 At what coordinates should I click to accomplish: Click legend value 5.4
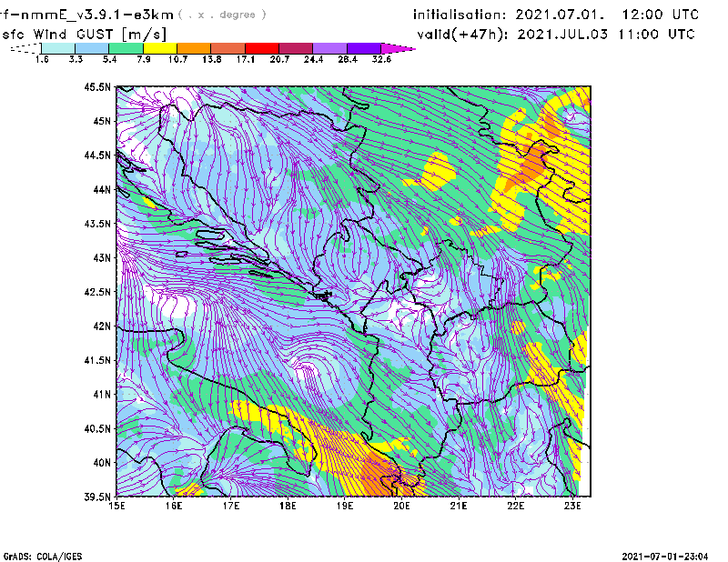[109, 59]
